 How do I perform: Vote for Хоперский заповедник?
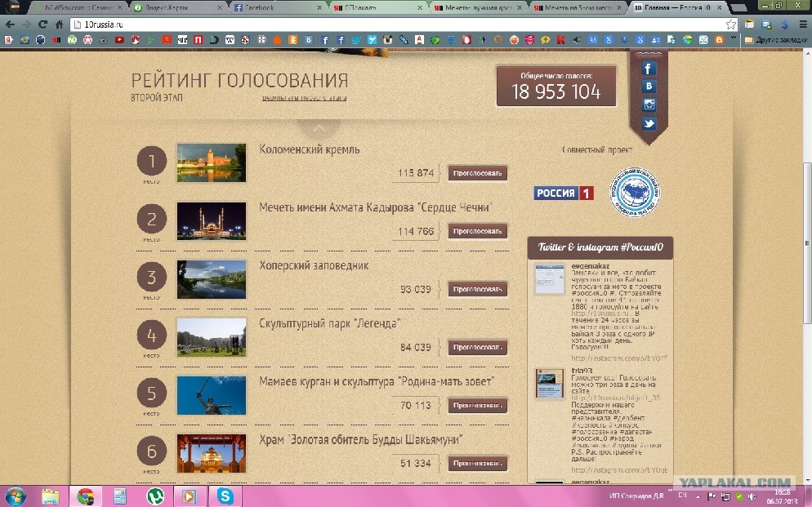coord(477,289)
